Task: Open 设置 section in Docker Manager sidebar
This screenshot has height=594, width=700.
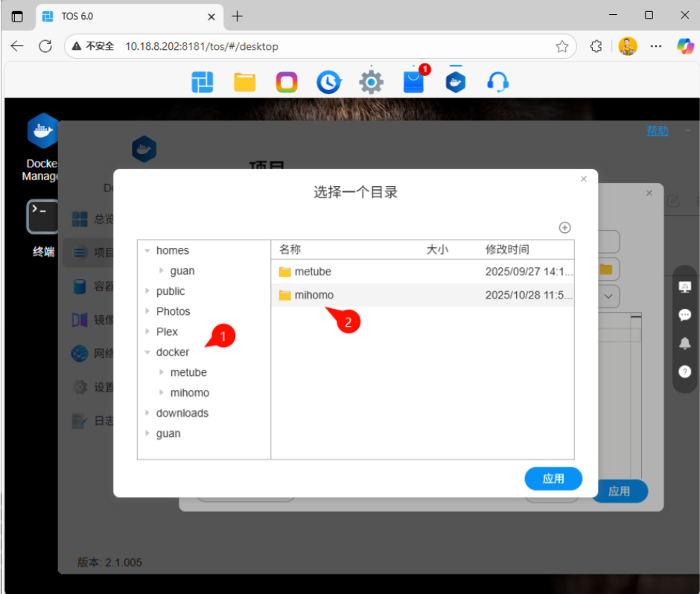Action: [93, 387]
